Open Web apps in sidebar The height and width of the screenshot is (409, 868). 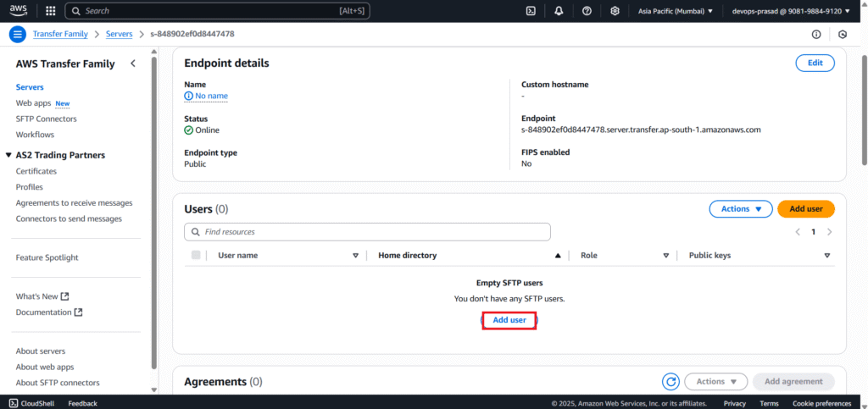tap(33, 103)
